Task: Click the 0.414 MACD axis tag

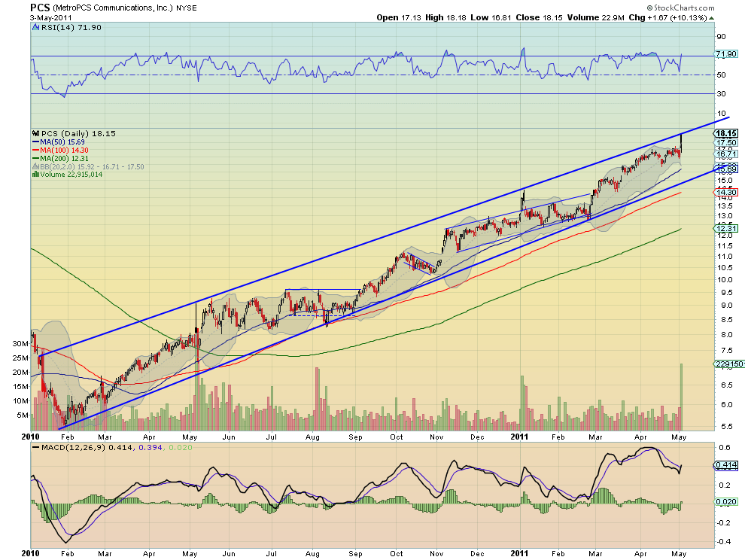Action: click(x=726, y=465)
